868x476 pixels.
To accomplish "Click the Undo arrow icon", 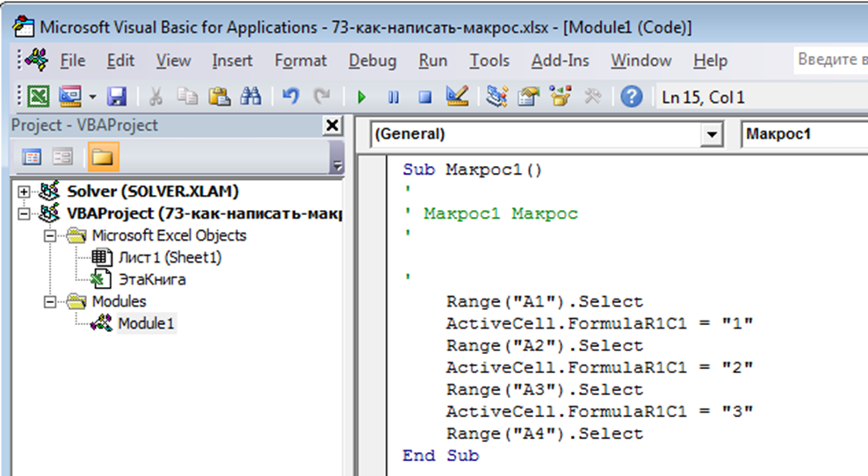I will coord(291,97).
